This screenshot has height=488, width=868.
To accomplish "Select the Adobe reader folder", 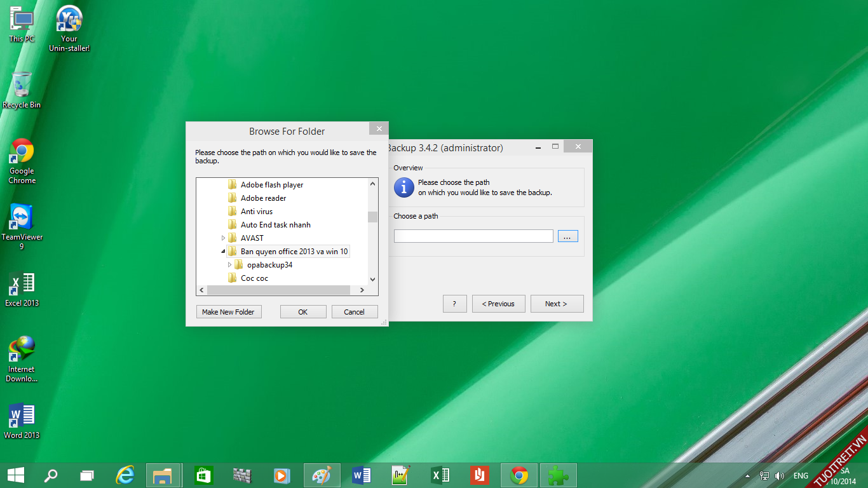I will [263, 198].
